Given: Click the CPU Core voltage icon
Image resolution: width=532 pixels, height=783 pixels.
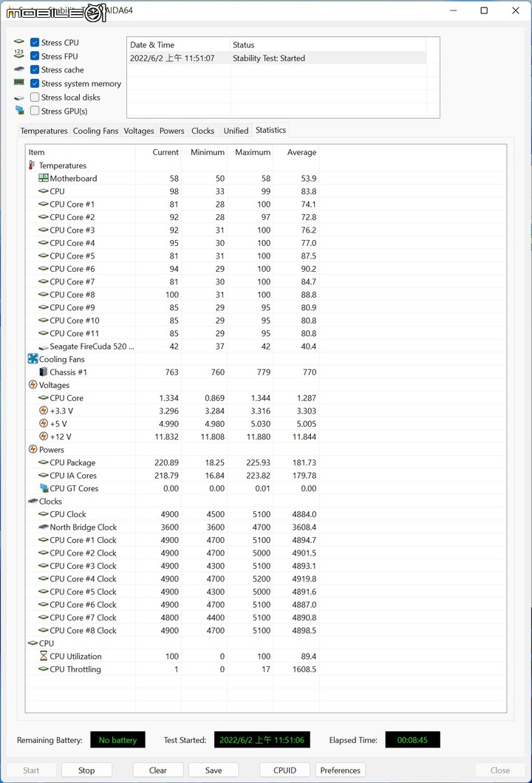Looking at the screenshot, I should click(44, 398).
